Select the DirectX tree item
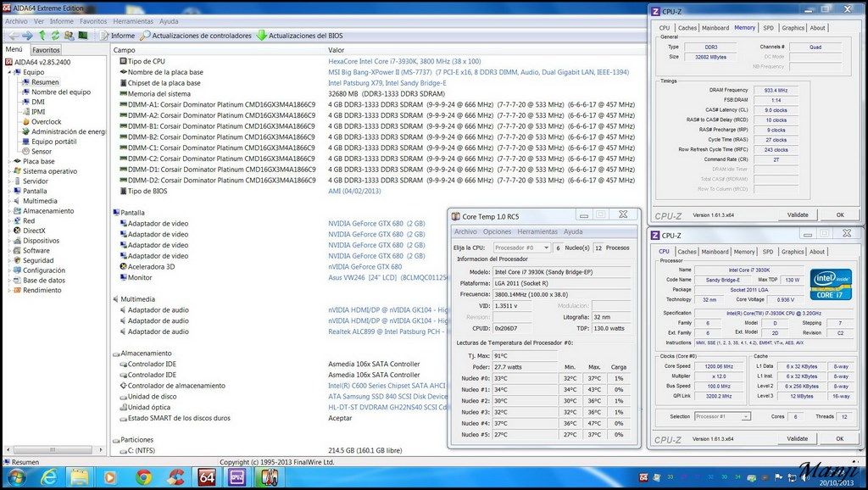Viewport: 868px width, 490px height. (34, 231)
